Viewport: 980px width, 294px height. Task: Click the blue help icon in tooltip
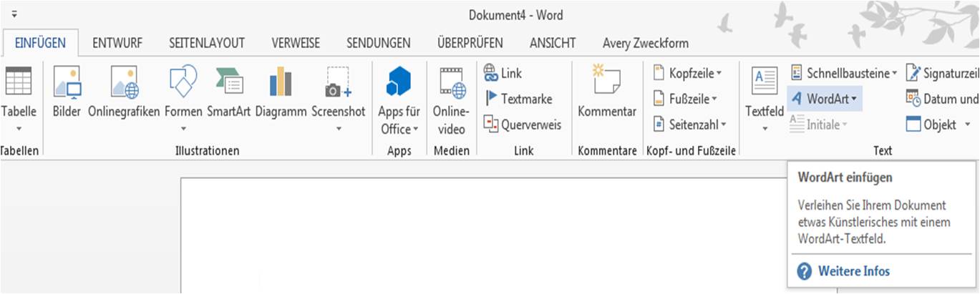click(x=805, y=272)
